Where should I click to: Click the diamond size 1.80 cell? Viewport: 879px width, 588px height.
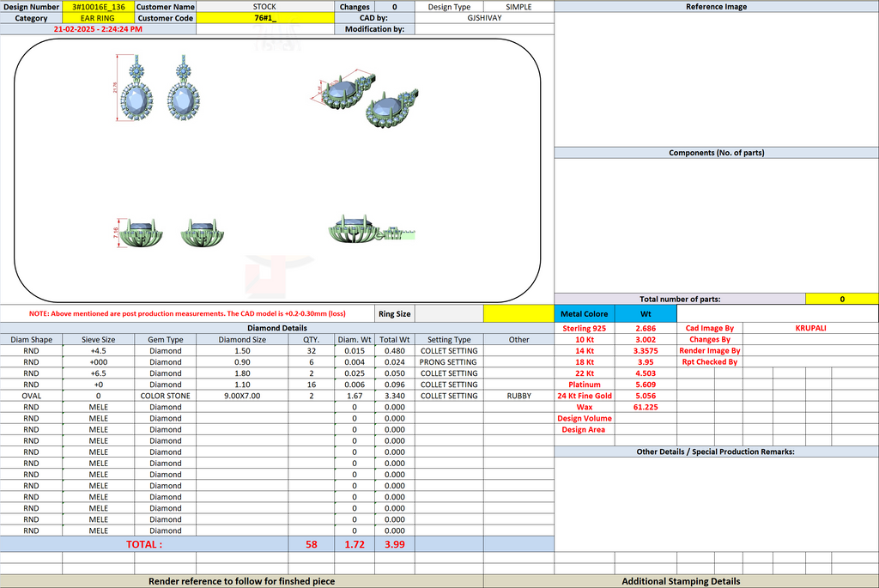click(x=242, y=373)
